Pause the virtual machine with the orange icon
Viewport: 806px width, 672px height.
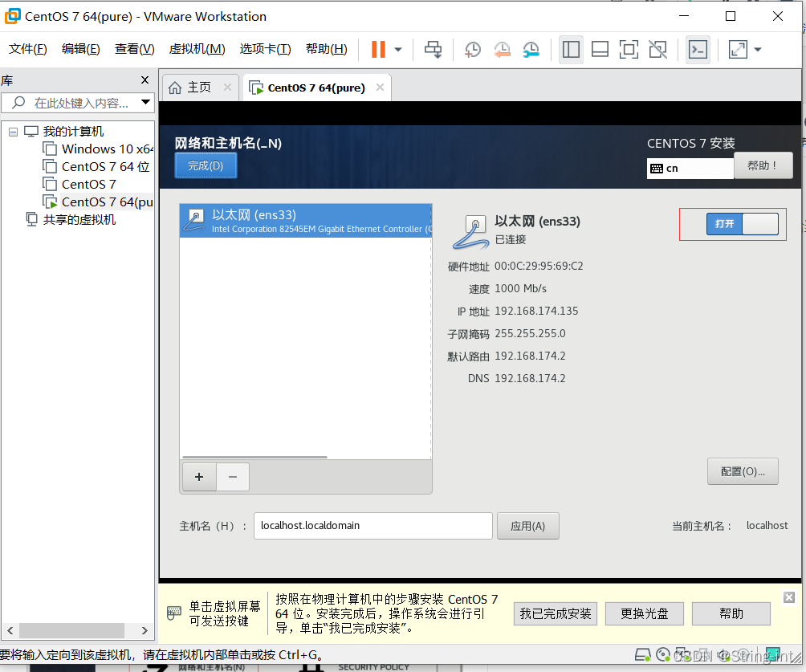(378, 50)
